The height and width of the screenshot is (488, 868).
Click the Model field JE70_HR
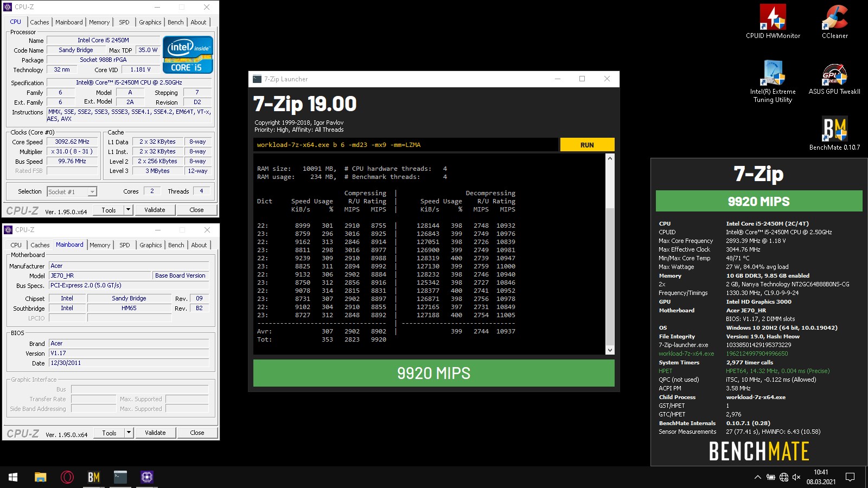coord(100,275)
